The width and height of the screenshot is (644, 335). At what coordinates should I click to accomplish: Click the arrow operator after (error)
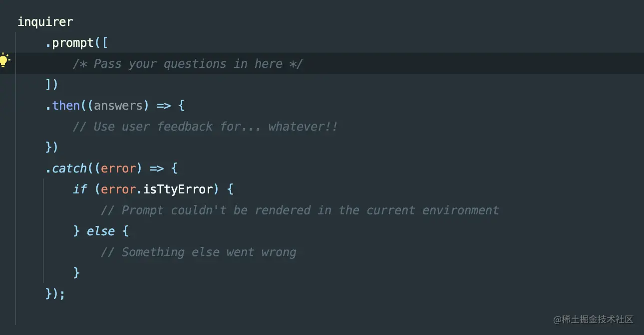click(x=157, y=168)
